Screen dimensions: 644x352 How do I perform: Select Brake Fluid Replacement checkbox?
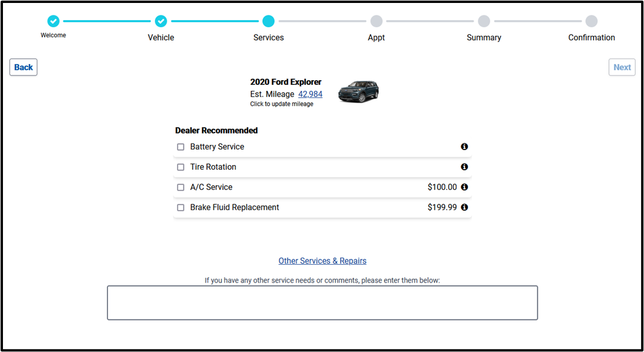point(181,208)
